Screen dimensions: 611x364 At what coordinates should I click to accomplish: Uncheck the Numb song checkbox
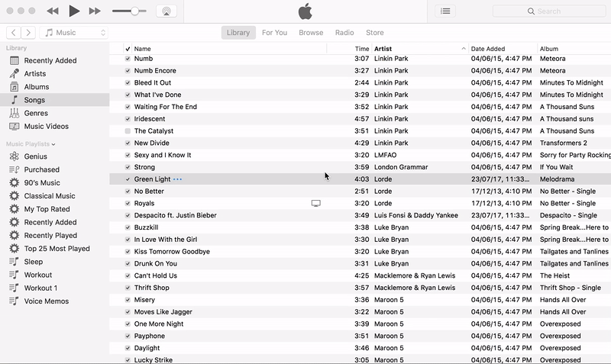pyautogui.click(x=128, y=59)
